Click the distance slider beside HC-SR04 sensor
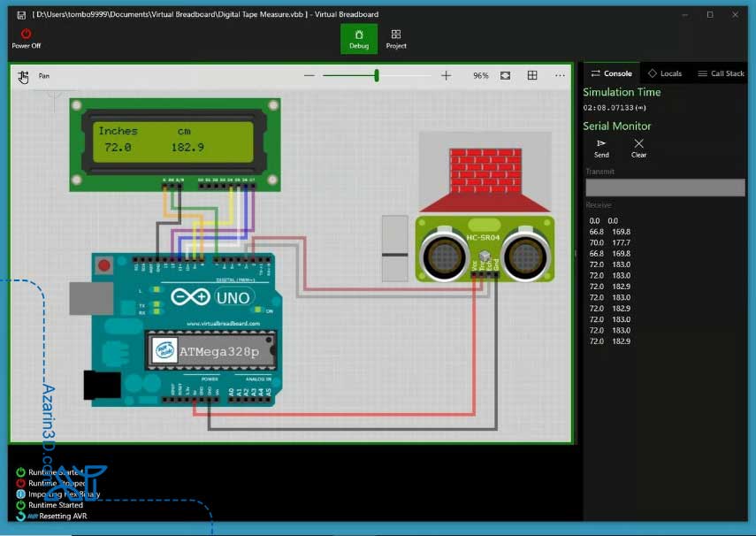This screenshot has width=756, height=536. point(394,255)
